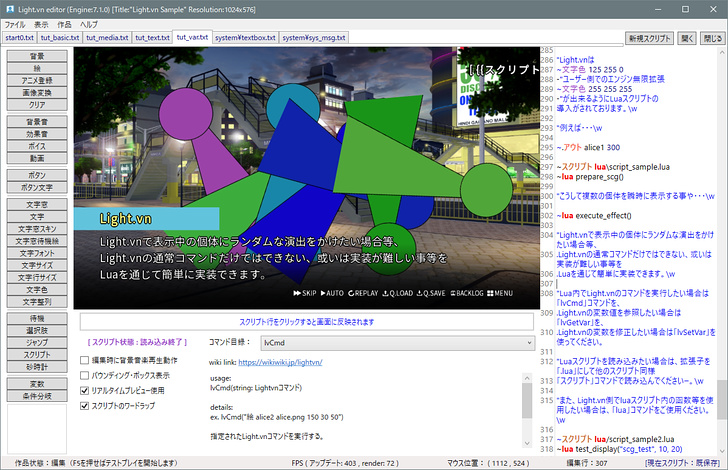Click the 待機 command button
Image resolution: width=728 pixels, height=470 pixels.
coord(37,318)
